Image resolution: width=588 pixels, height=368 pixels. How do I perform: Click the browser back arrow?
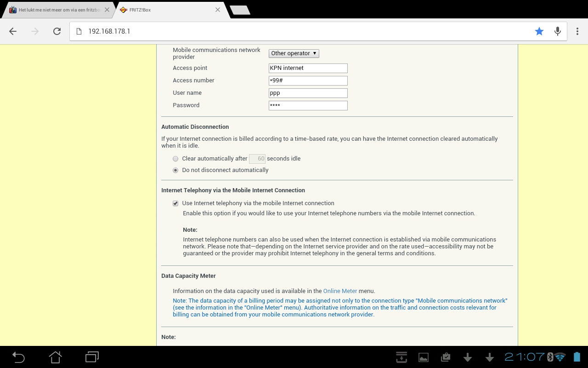(x=13, y=31)
